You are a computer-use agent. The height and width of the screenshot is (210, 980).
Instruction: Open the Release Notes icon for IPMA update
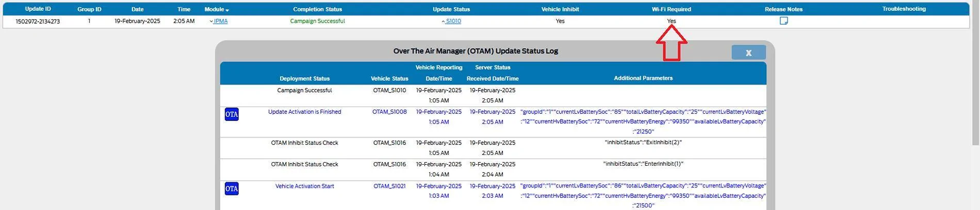tap(783, 21)
